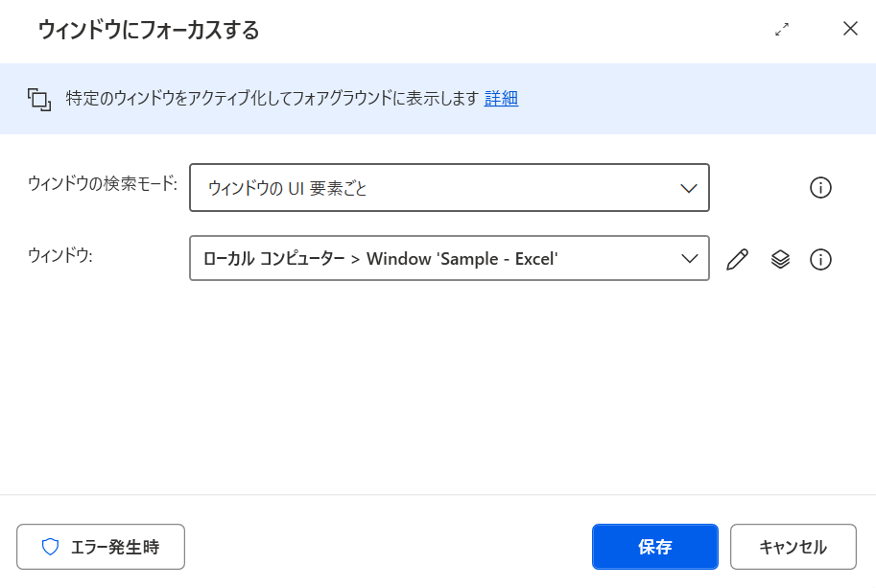Viewport: 876px width, 588px height.
Task: Expand the ウィンドウの検索モード dropdown arrow
Action: click(688, 188)
